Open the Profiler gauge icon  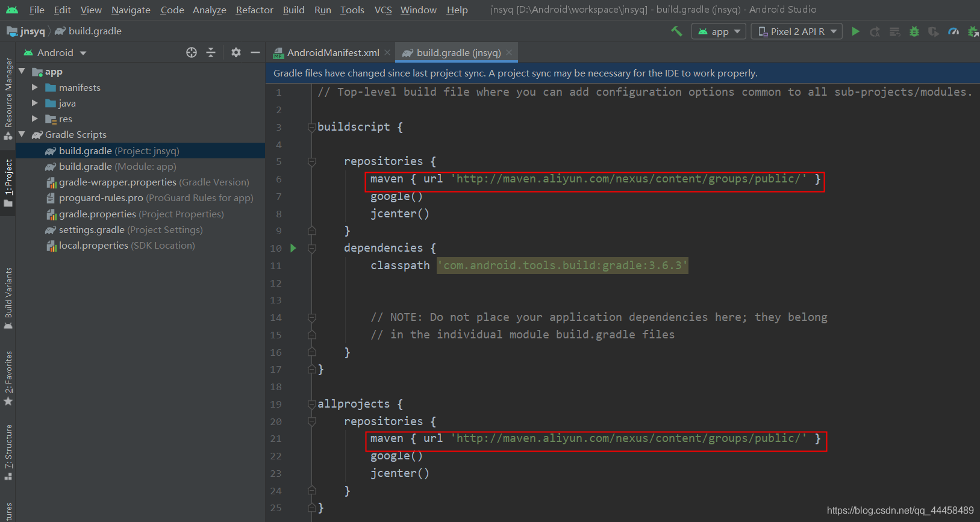click(953, 31)
